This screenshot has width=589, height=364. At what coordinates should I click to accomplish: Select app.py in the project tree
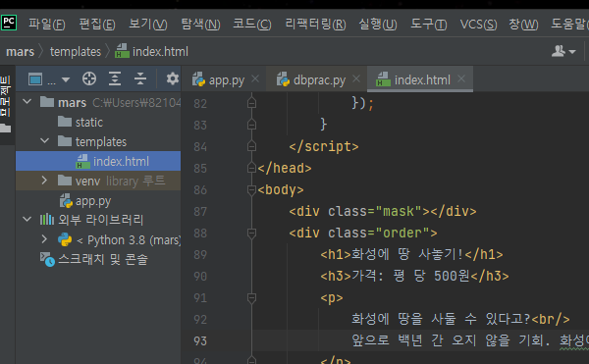pos(98,201)
